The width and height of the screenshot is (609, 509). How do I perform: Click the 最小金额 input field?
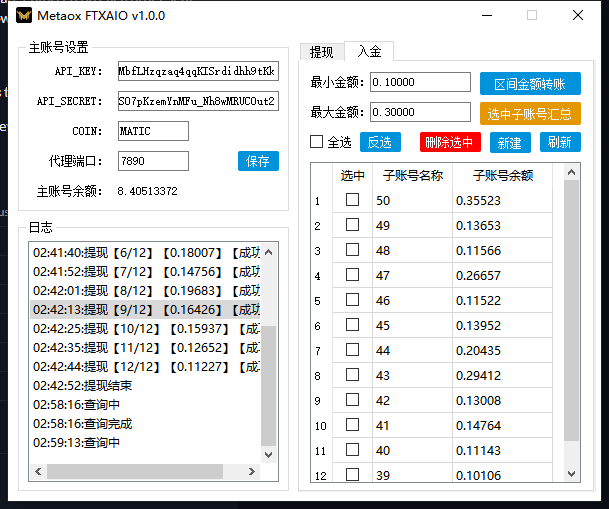pos(419,82)
